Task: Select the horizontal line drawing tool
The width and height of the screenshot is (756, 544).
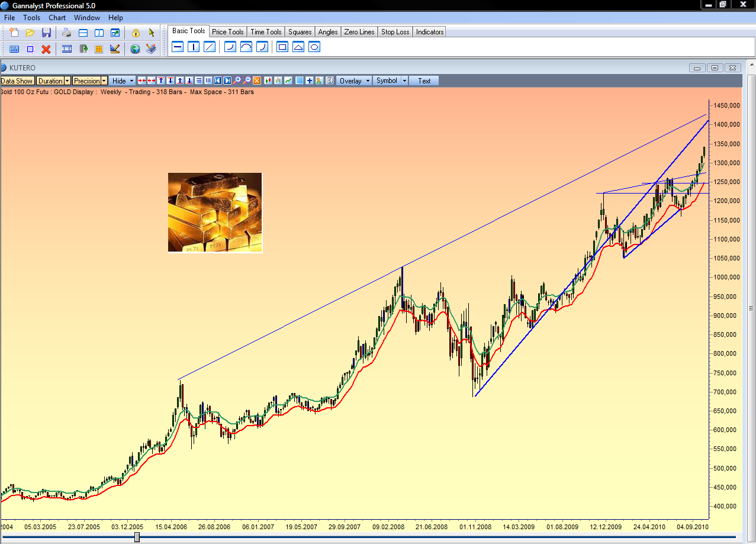Action: coord(178,47)
